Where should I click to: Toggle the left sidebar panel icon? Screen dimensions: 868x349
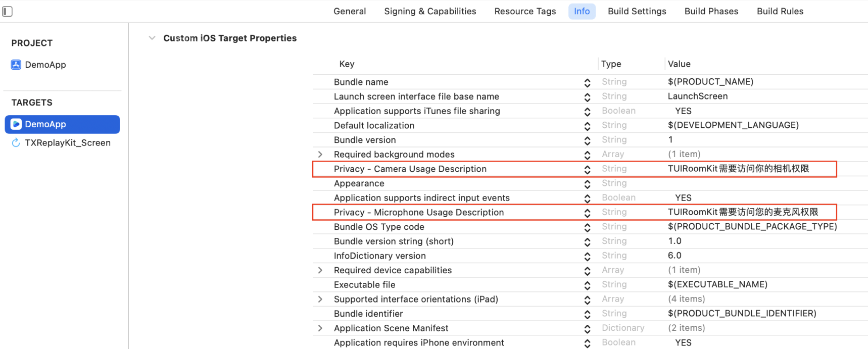coord(7,11)
